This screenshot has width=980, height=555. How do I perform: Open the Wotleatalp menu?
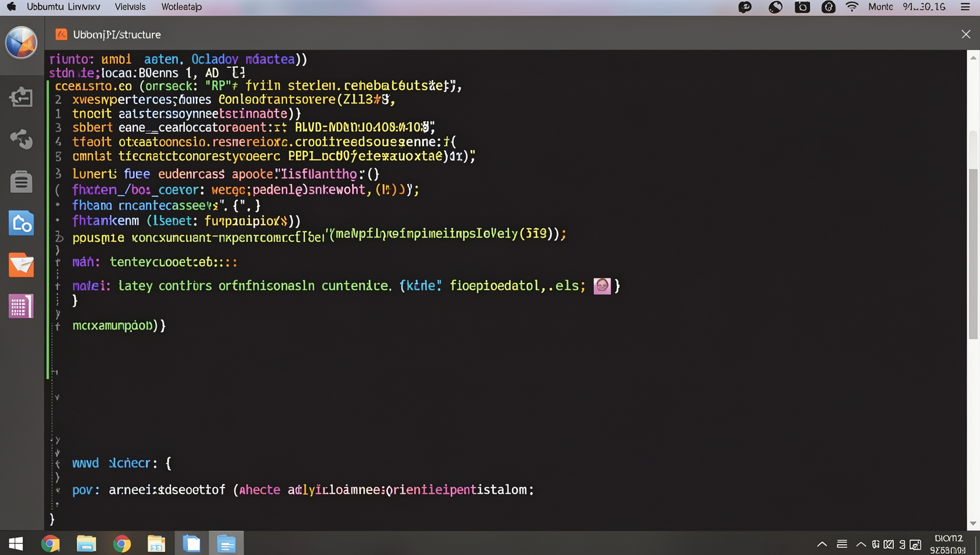181,7
